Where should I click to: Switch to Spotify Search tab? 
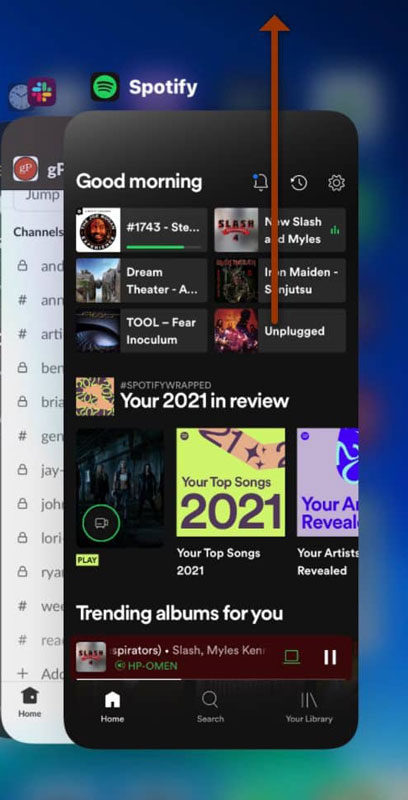point(210,708)
